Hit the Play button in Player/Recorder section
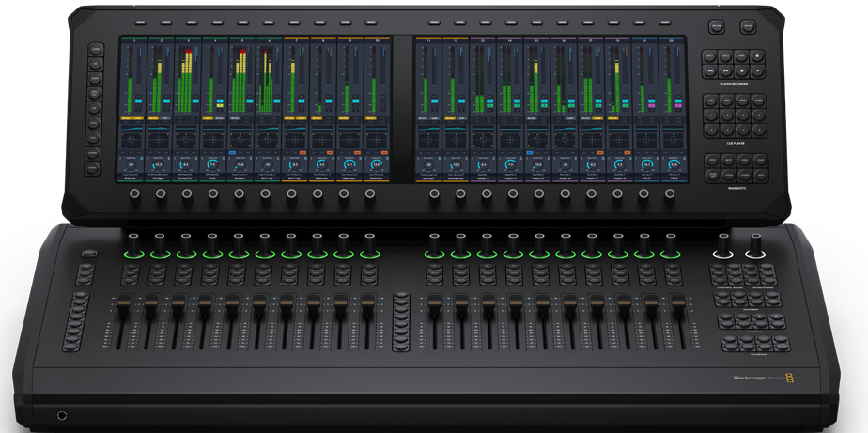 pos(757,70)
